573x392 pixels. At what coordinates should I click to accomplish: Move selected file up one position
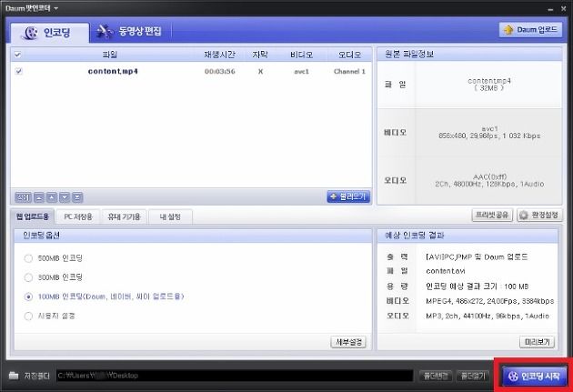pos(52,197)
